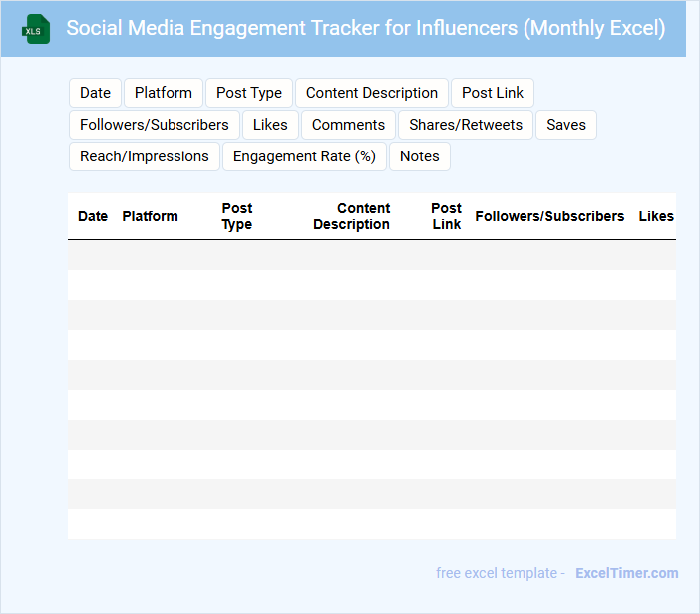Click the Post Type tag

point(249,93)
